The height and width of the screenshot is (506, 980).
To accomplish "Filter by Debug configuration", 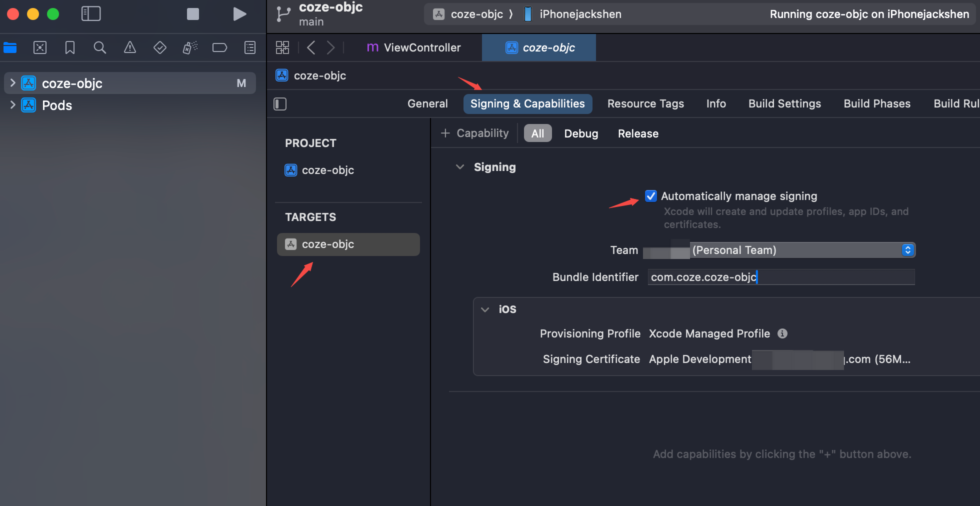I will tap(581, 133).
